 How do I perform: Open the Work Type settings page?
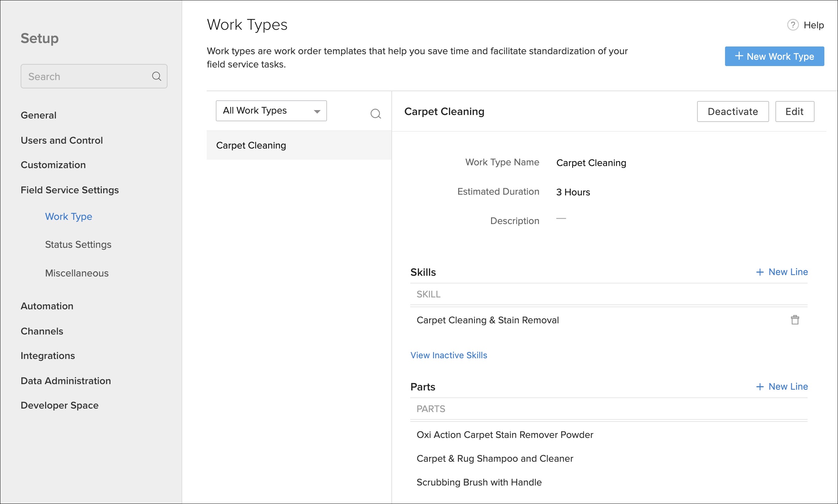(x=69, y=216)
